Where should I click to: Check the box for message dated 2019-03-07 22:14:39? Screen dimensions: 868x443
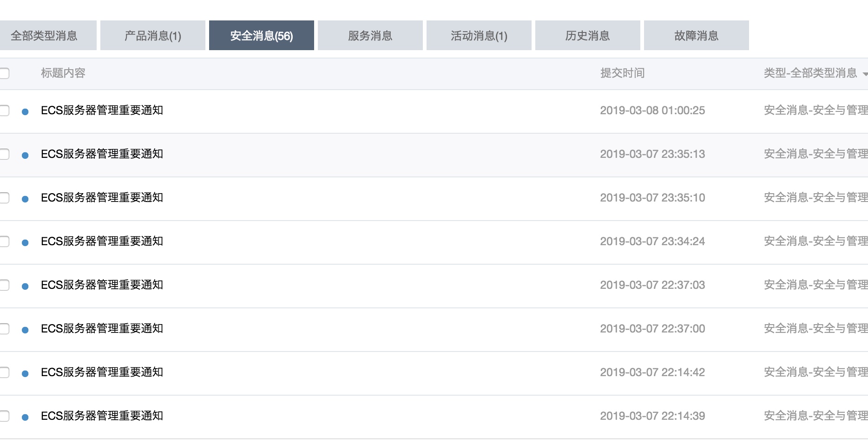point(4,416)
